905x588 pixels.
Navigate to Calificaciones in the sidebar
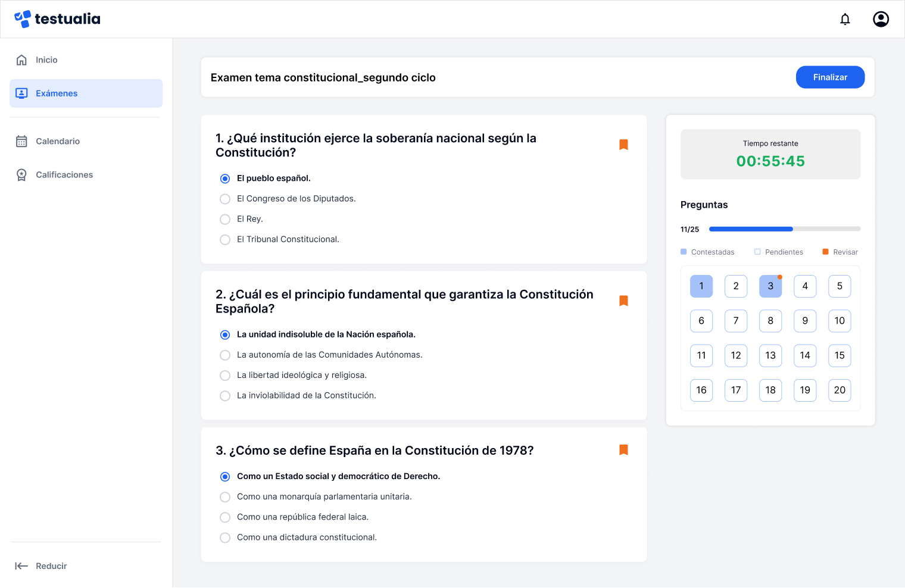[x=64, y=174]
